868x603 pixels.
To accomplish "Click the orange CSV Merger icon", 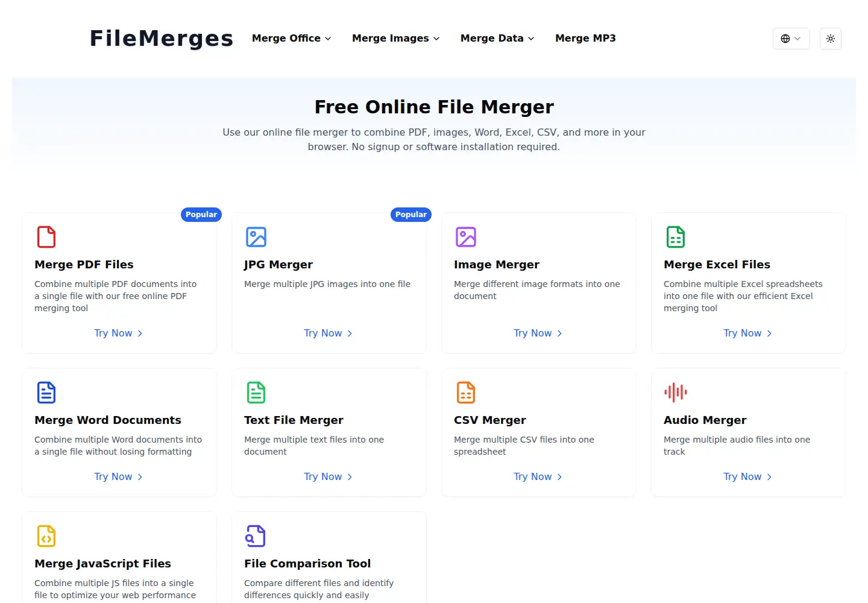I will click(x=466, y=393).
